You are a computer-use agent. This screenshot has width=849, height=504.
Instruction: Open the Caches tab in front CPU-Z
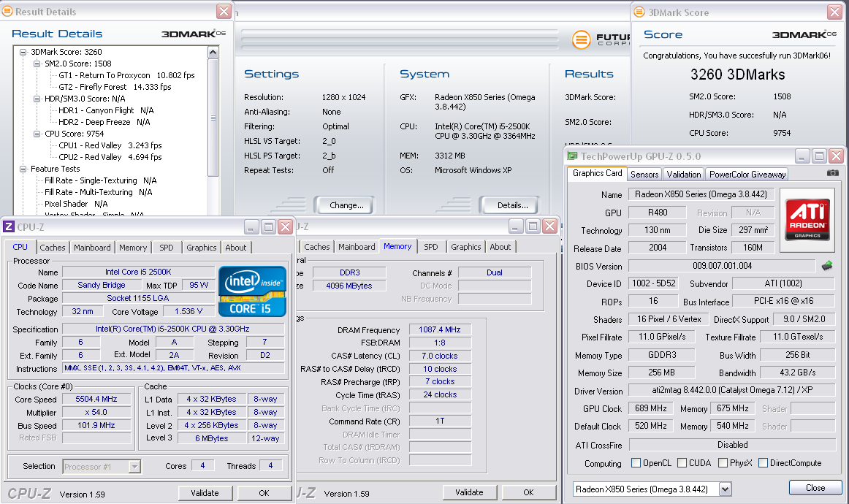tap(53, 248)
